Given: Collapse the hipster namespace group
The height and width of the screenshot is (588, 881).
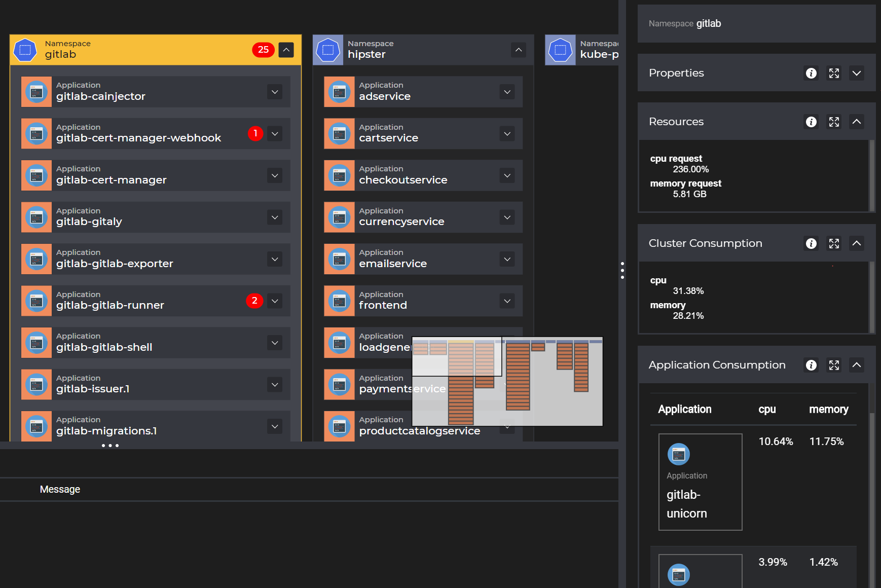Looking at the screenshot, I should [x=519, y=50].
